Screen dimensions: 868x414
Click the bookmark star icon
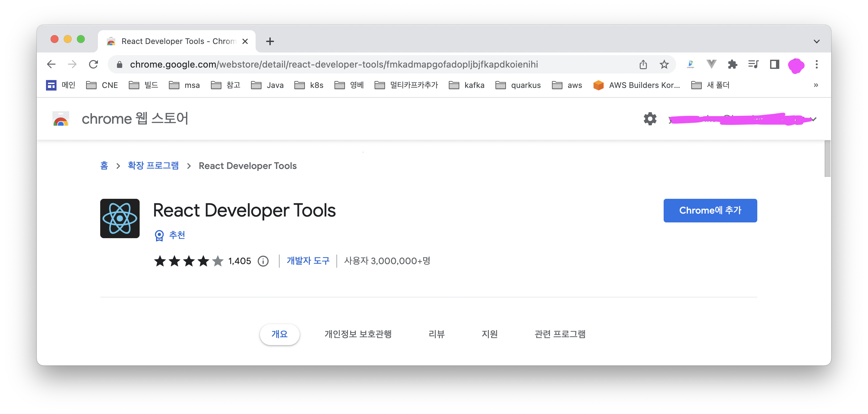(x=664, y=64)
